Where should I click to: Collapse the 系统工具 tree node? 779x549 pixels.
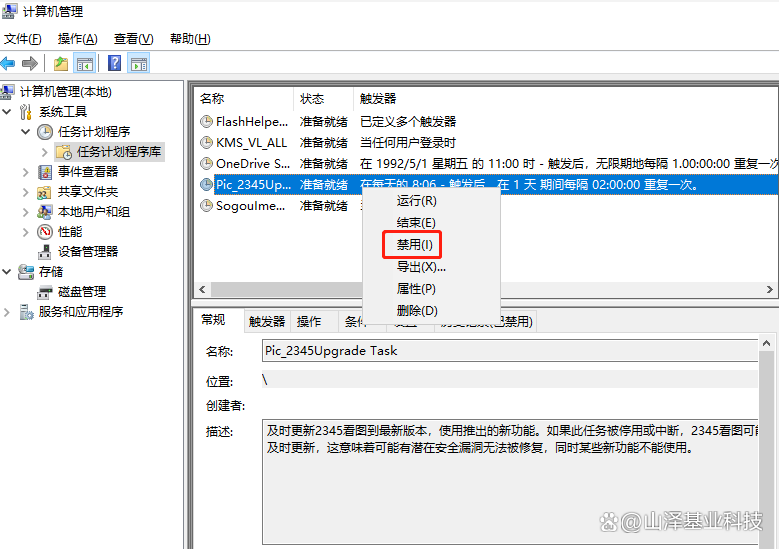[x=7, y=112]
